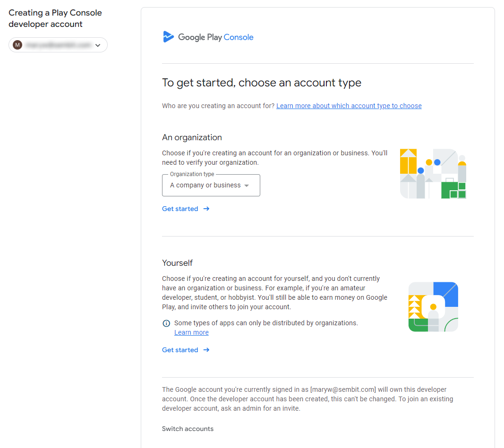
Task: Click the organization illustration image
Action: click(x=433, y=173)
